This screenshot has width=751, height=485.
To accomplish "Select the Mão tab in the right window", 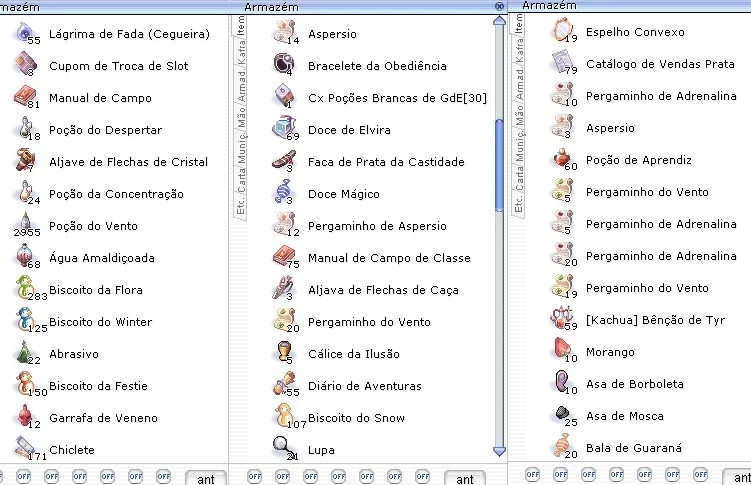I will click(x=519, y=116).
